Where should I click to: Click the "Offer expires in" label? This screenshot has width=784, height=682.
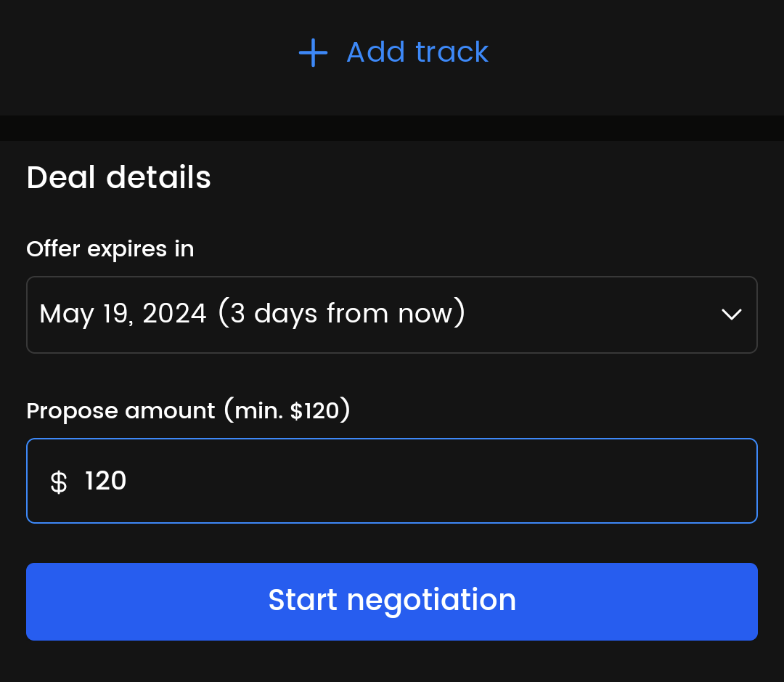[110, 249]
